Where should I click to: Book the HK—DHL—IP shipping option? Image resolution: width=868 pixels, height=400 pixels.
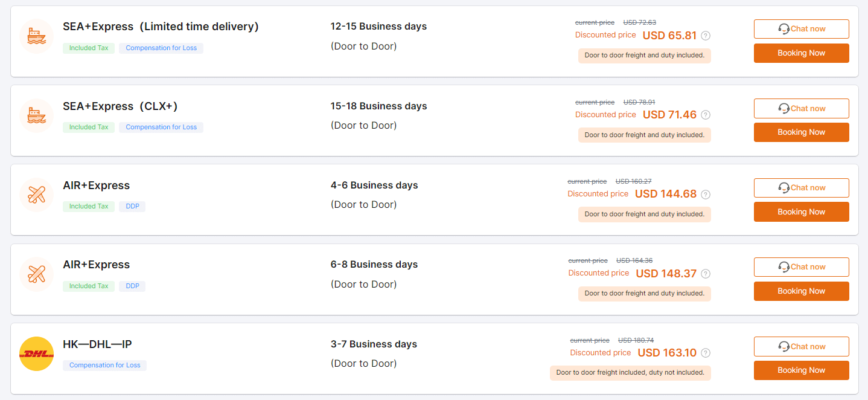coord(801,370)
